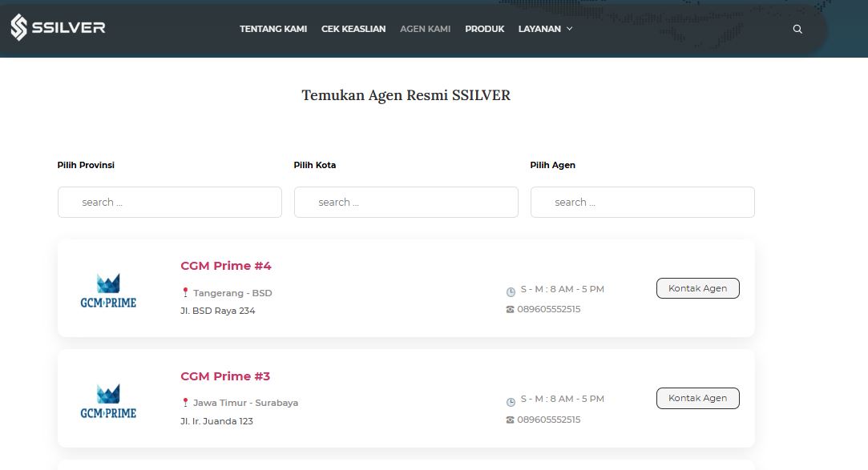Open the Produk menu item
Image resolution: width=868 pixels, height=470 pixels.
(x=484, y=29)
